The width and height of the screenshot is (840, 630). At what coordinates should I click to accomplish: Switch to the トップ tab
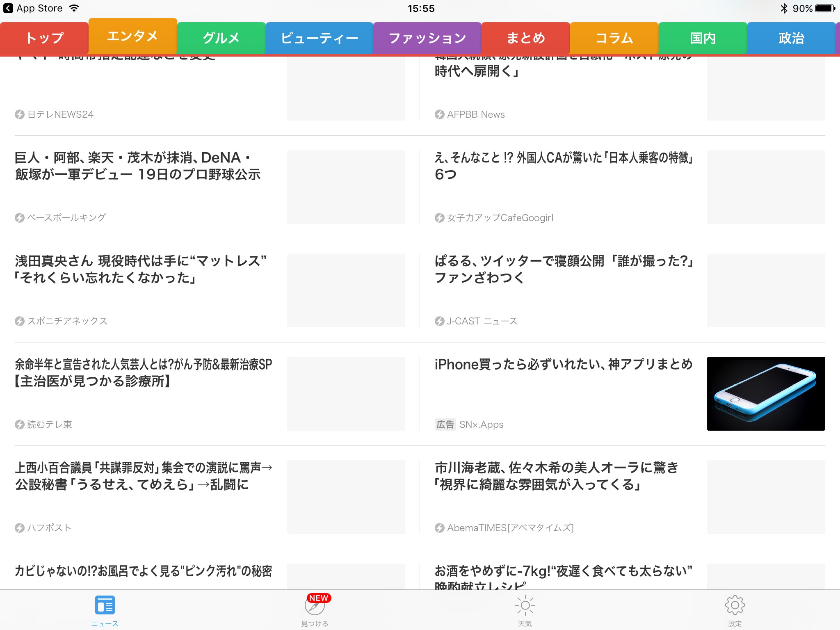pyautogui.click(x=44, y=38)
